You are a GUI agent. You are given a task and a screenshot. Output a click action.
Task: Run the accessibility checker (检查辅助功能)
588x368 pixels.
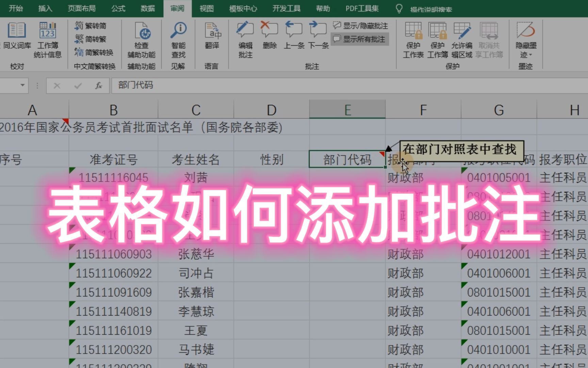point(141,40)
